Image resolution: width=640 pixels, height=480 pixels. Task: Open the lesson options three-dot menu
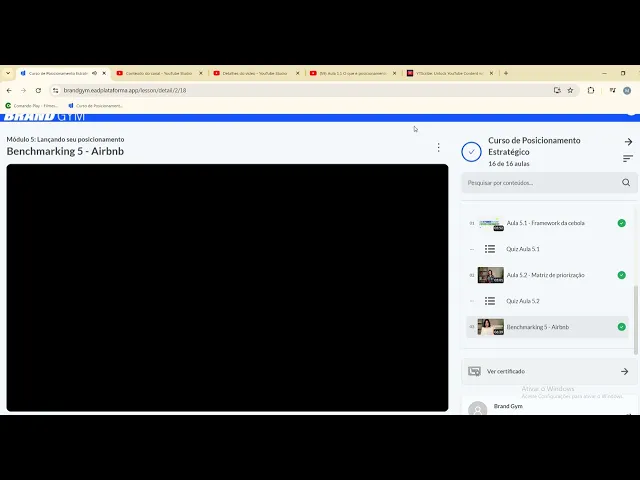coord(438,147)
